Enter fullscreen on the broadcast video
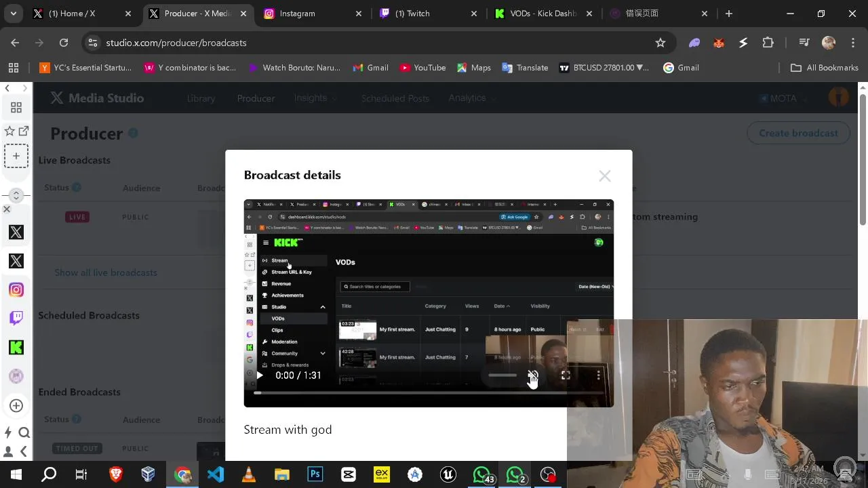The image size is (868, 488). point(566,375)
